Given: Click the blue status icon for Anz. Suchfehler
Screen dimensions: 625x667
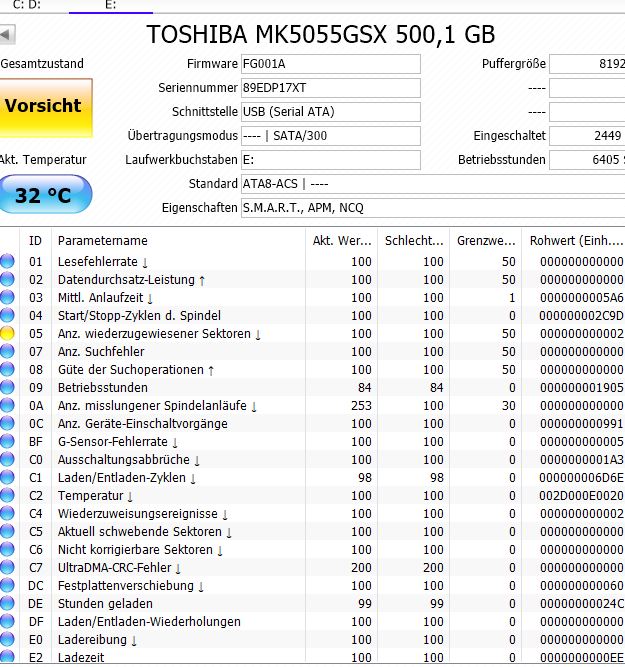Looking at the screenshot, I should [7, 351].
